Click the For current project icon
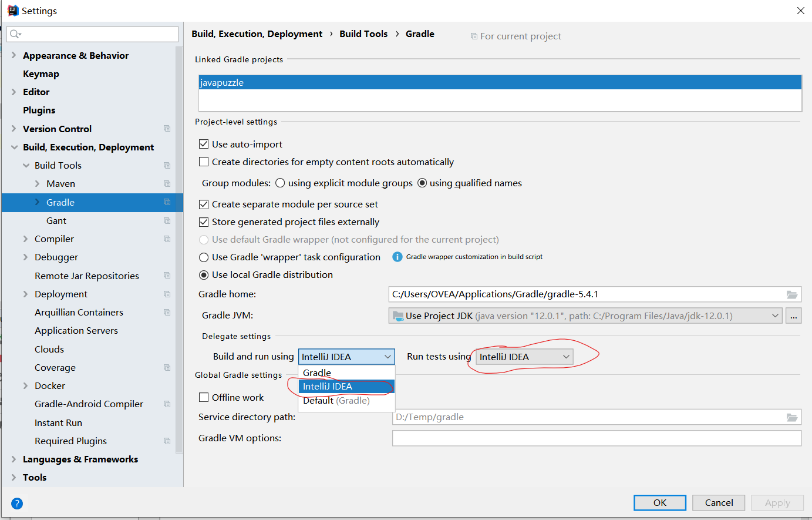The height and width of the screenshot is (520, 812). pos(474,36)
